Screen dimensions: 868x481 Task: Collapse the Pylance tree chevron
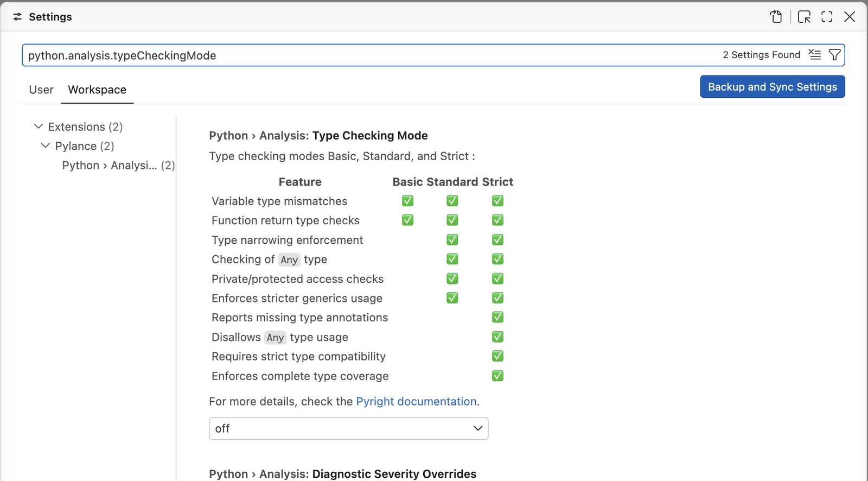[46, 145]
